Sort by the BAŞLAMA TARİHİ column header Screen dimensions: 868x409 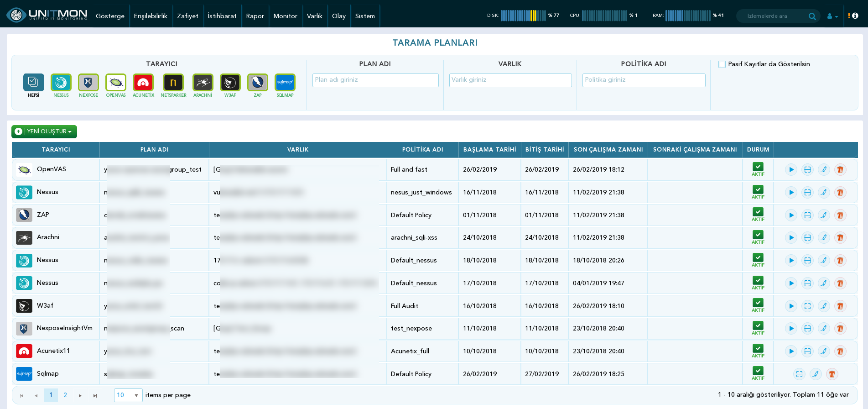490,150
